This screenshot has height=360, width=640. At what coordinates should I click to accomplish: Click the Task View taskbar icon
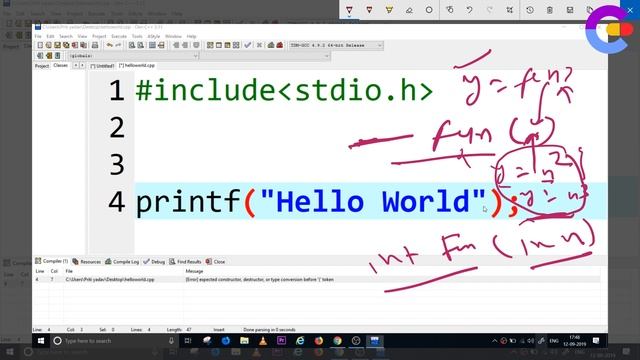188,340
